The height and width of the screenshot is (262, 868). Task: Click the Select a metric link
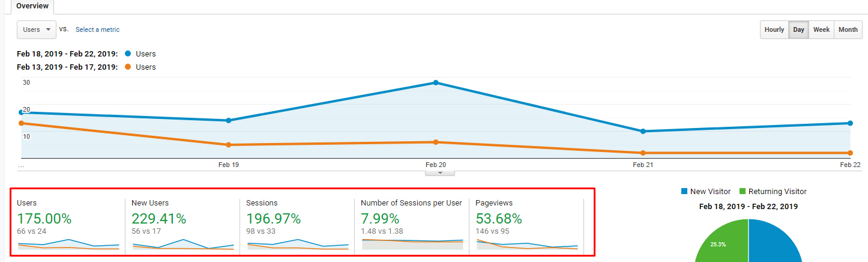97,29
